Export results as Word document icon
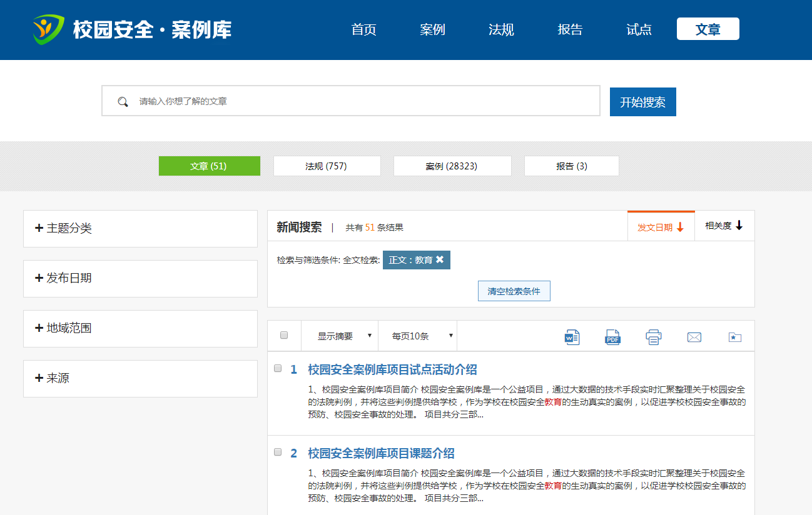 [572, 337]
